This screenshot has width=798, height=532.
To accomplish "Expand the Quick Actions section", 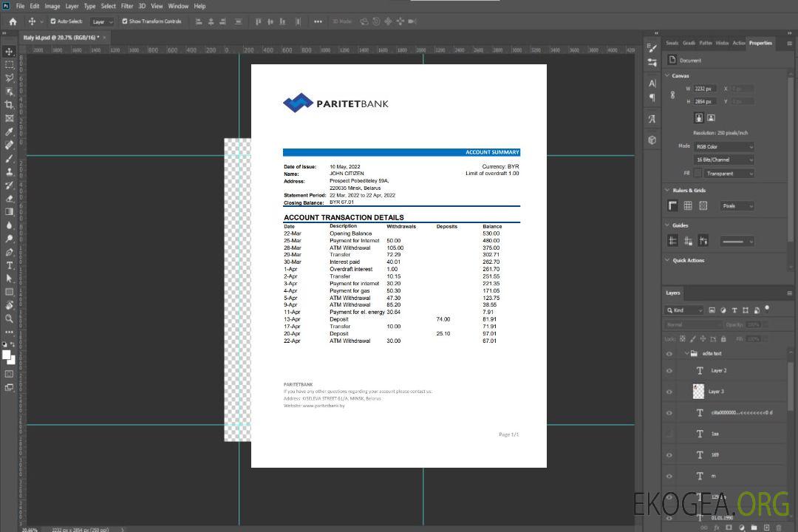I will click(x=667, y=260).
